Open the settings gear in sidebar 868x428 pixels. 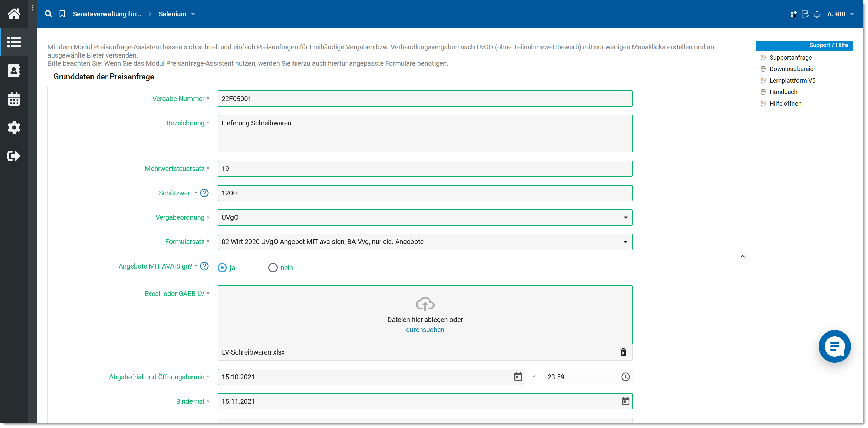tap(14, 128)
